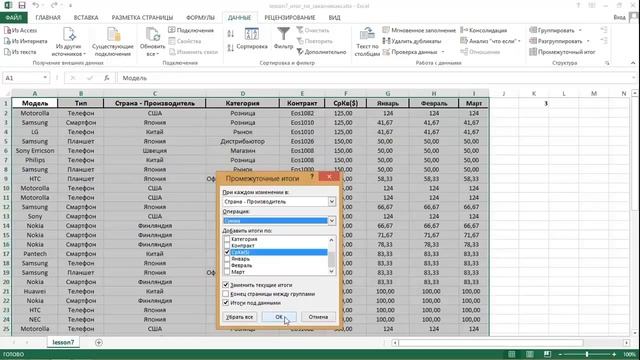Uncheck the СрКв($) subtotal box
This screenshot has width=640, height=360.
pos(227,253)
